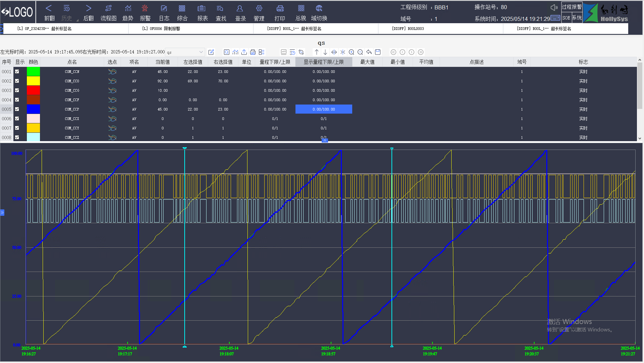Screen dimensions: 644x363
Task: Click the speaker sound icon
Action: pos(554,7)
